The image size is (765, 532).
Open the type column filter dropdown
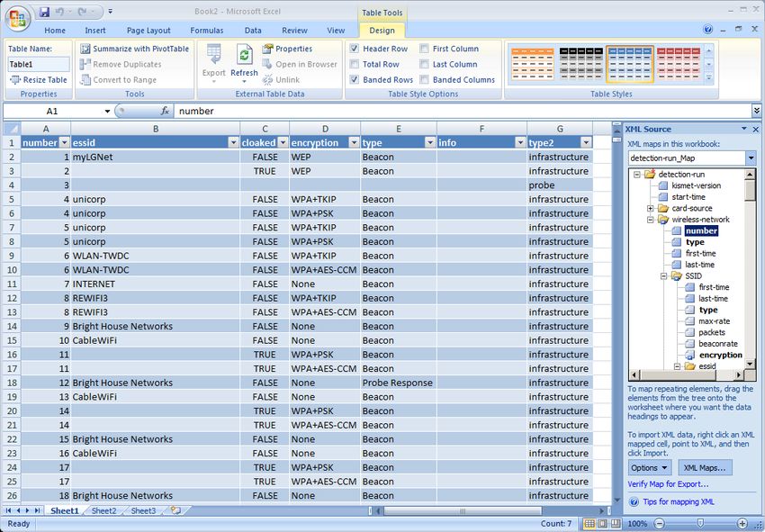pos(430,142)
